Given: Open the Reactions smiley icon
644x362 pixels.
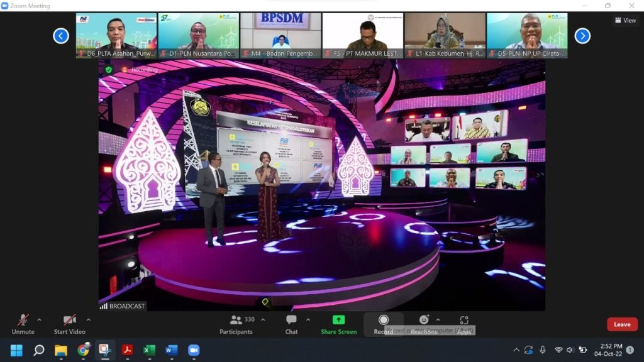Looking at the screenshot, I should point(424,320).
